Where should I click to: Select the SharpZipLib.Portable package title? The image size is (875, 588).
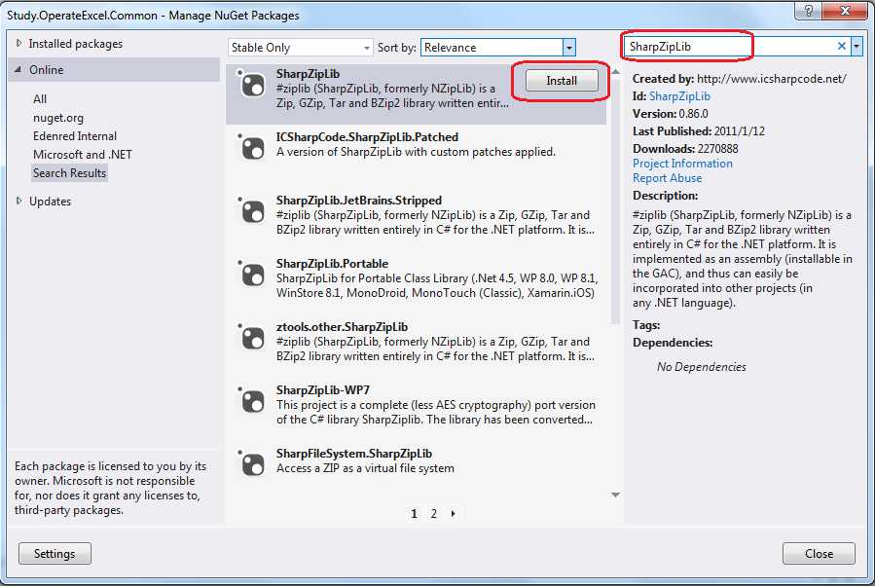pyautogui.click(x=332, y=263)
